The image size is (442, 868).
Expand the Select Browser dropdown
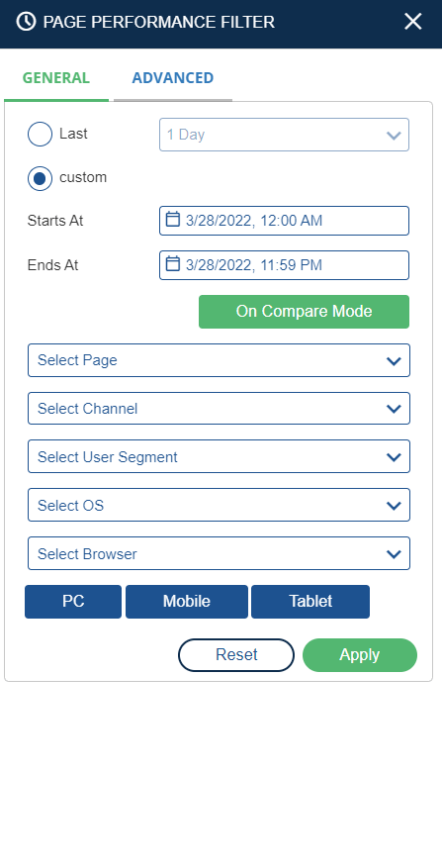220,553
